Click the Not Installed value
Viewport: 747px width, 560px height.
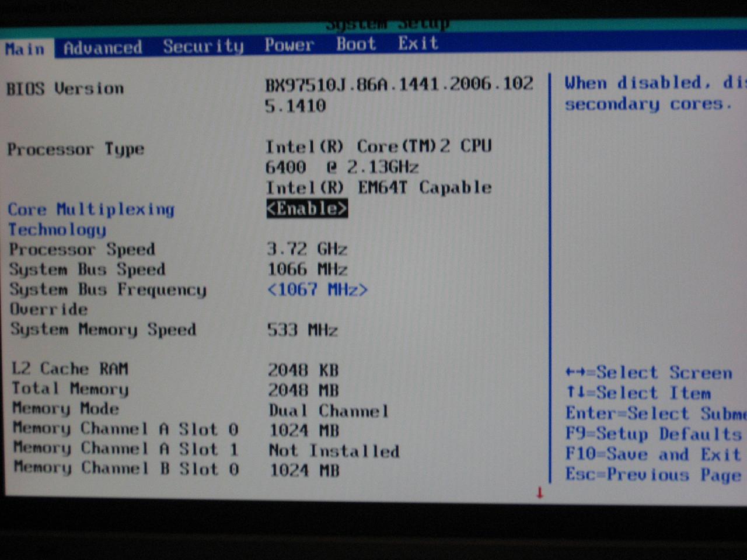tap(334, 450)
